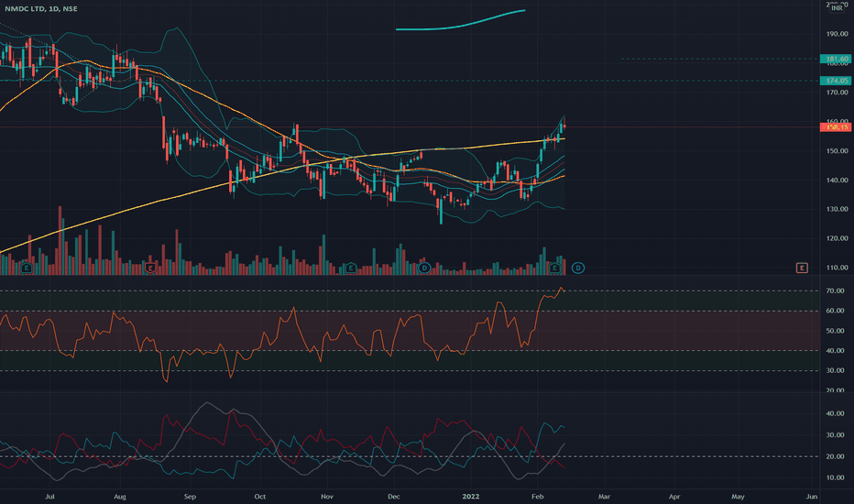854x504 pixels.
Task: Open the dividend D marker after last candle
Action: (x=578, y=268)
